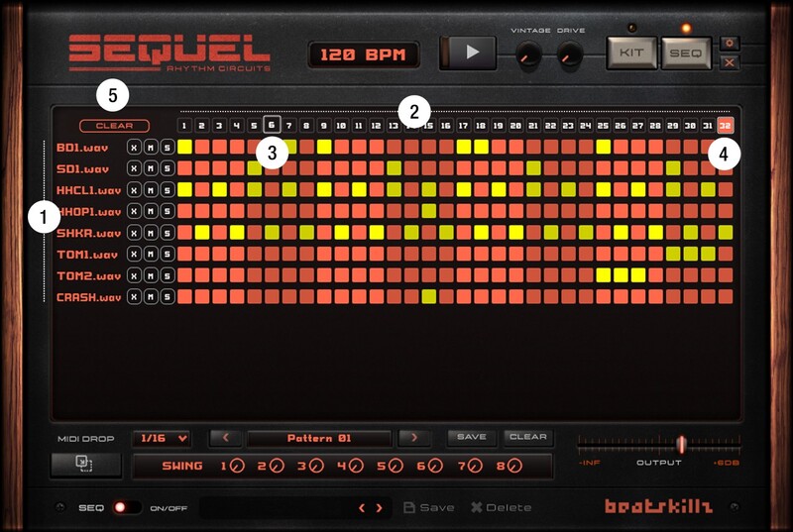This screenshot has width=793, height=532.
Task: Clear the HHOP1.wav track with X
Action: (x=134, y=211)
